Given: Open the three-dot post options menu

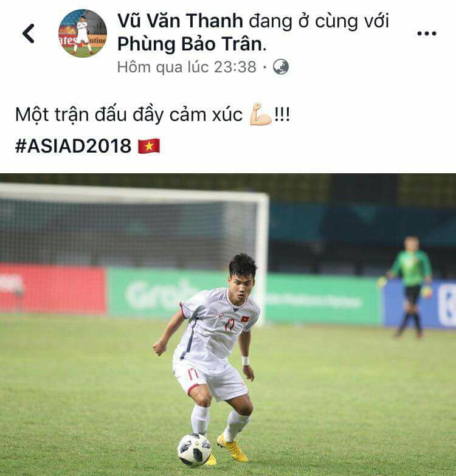Looking at the screenshot, I should 427,33.
